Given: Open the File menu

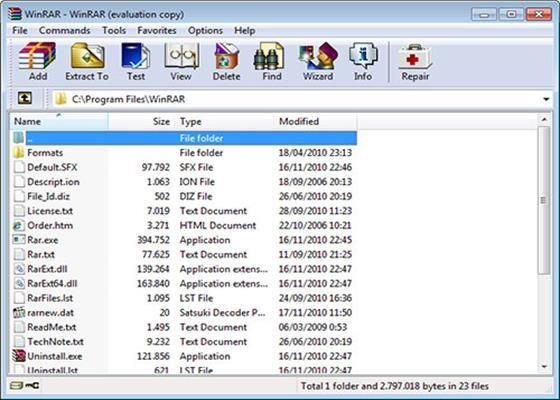Looking at the screenshot, I should (x=20, y=30).
